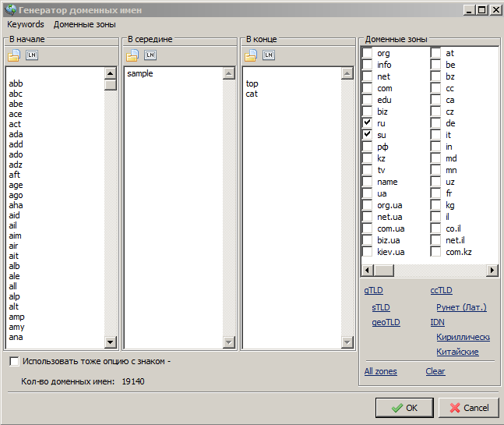This screenshot has height=425, width=504.
Task: Check the net.il domain zone
Action: point(435,240)
